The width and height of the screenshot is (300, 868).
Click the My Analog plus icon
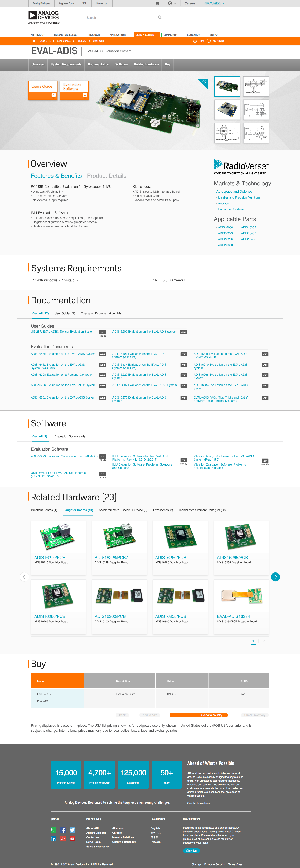coord(209,41)
